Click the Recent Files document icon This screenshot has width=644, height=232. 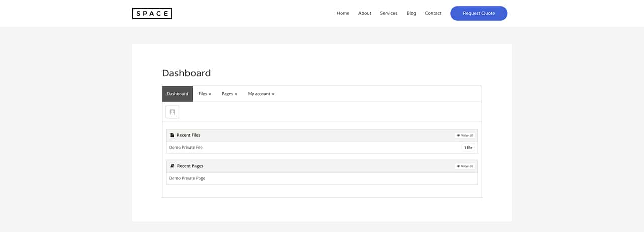172,135
